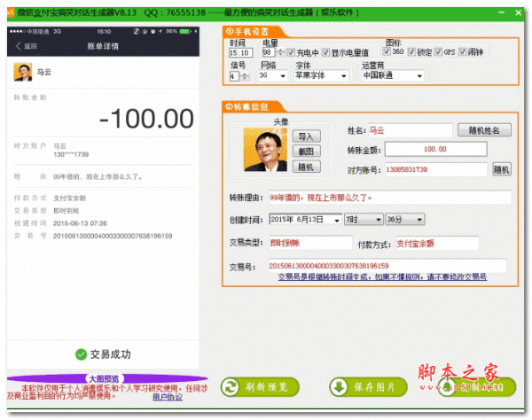The height and width of the screenshot is (420, 532).
Task: Click the transaction number rule hint link
Action: (382, 277)
